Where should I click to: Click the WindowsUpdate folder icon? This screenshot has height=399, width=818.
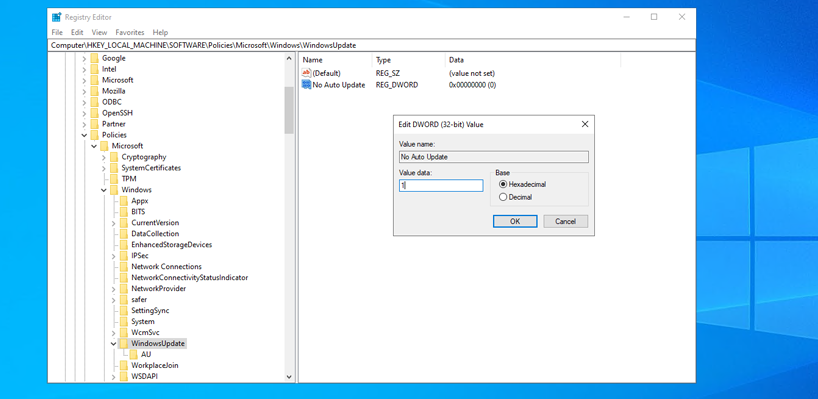tap(124, 343)
